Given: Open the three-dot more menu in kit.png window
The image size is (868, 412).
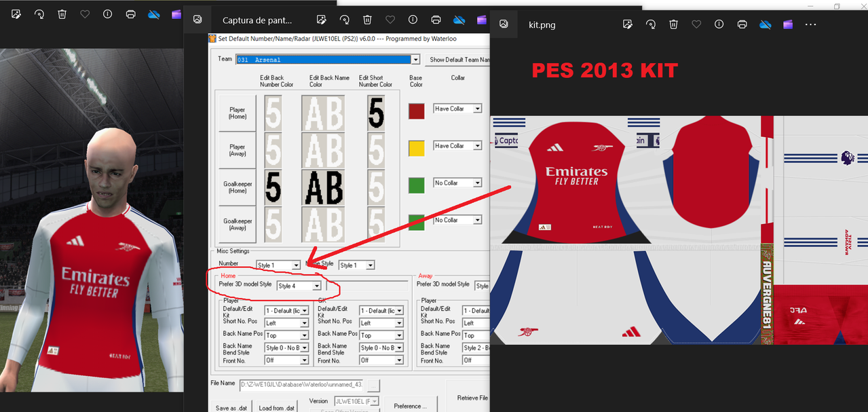Looking at the screenshot, I should 810,24.
